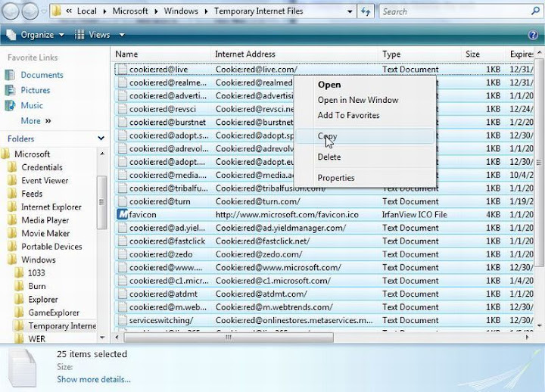Click the recent pages dropdown arrow
This screenshot has height=392, width=545.
[44, 11]
